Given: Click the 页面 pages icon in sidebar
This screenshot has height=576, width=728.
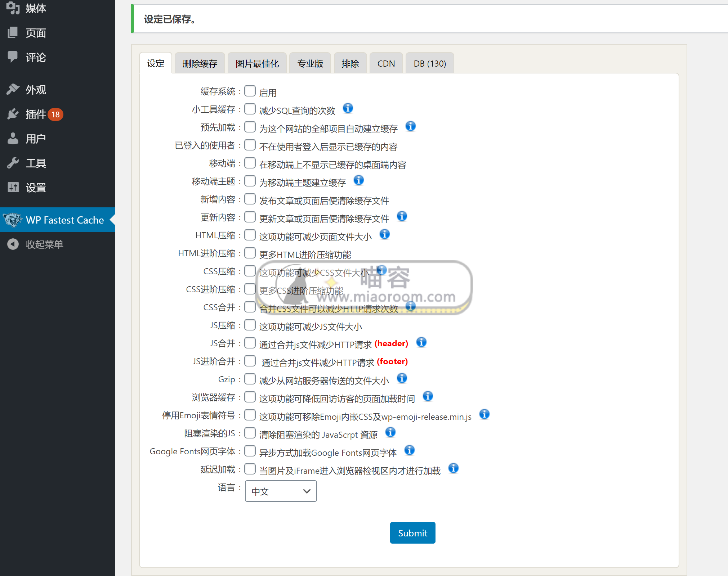Looking at the screenshot, I should (x=13, y=32).
